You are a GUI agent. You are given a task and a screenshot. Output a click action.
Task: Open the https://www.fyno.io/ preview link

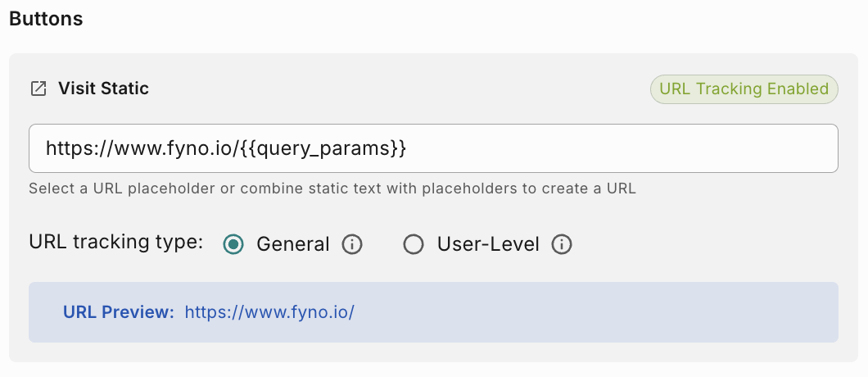[x=269, y=312]
